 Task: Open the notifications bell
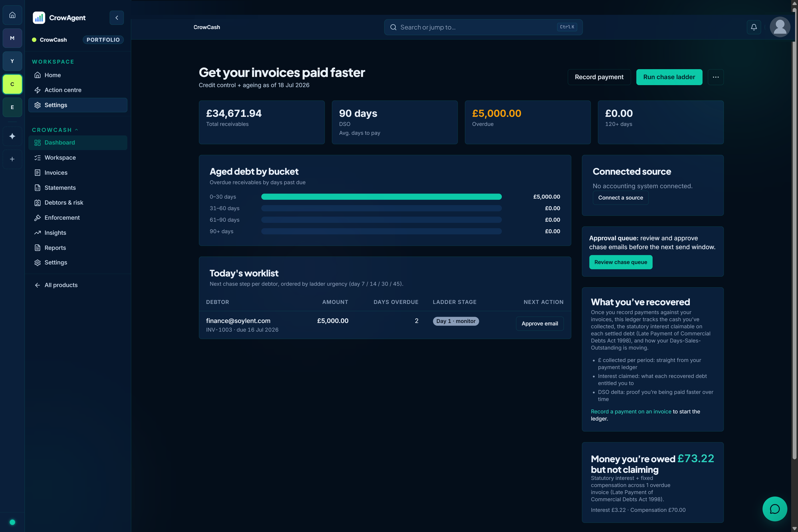click(x=753, y=27)
